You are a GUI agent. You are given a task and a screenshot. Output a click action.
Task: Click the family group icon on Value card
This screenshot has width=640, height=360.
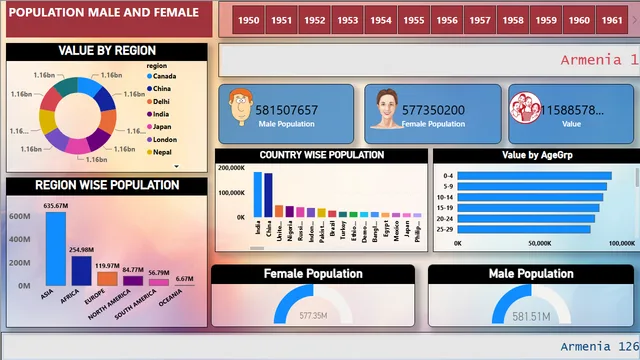pos(525,107)
